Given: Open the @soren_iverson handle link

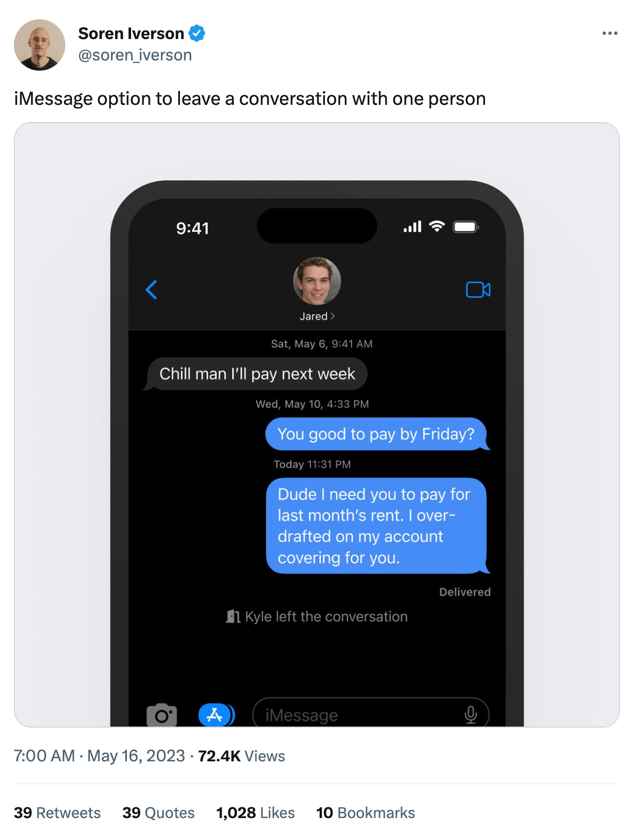Looking at the screenshot, I should tap(135, 55).
